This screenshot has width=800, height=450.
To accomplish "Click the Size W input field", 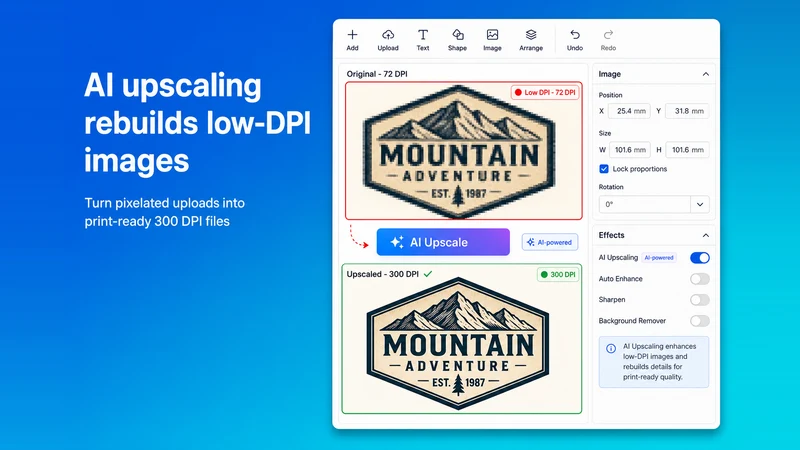I will [630, 149].
